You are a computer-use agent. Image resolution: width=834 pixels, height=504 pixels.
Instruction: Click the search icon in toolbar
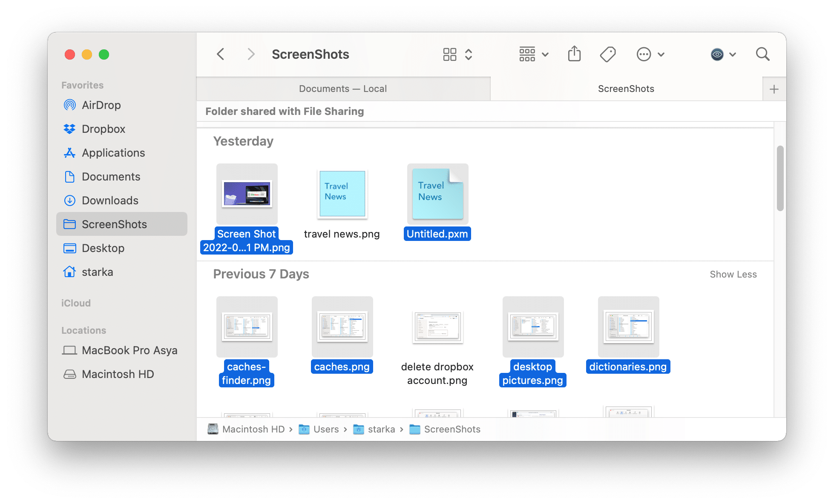(764, 54)
